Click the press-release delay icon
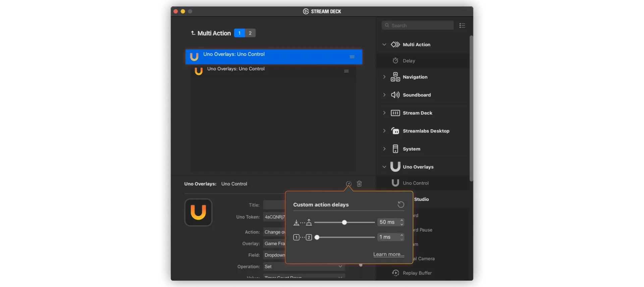The width and height of the screenshot is (644, 287). (x=303, y=222)
